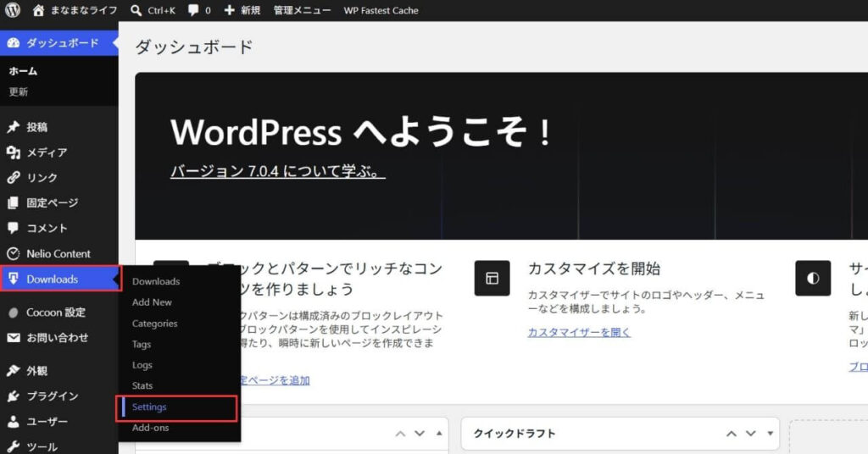Click the media icon beside メディア
Screen dimensions: 868x454
click(14, 152)
